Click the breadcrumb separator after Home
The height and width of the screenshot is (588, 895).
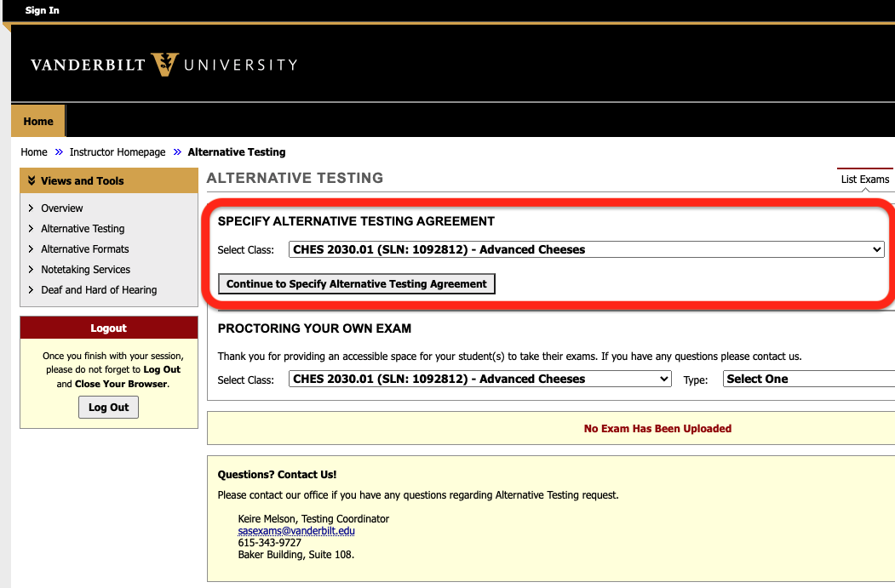pyautogui.click(x=57, y=151)
